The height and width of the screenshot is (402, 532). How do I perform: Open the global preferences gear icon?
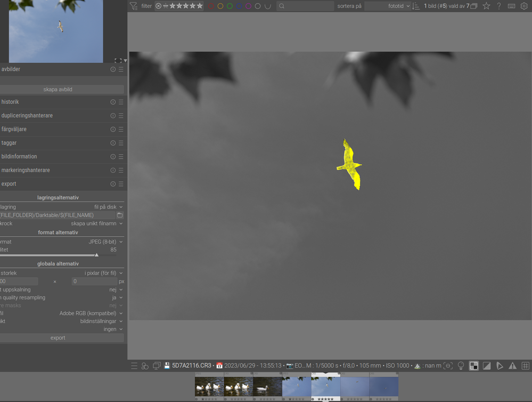coord(523,6)
